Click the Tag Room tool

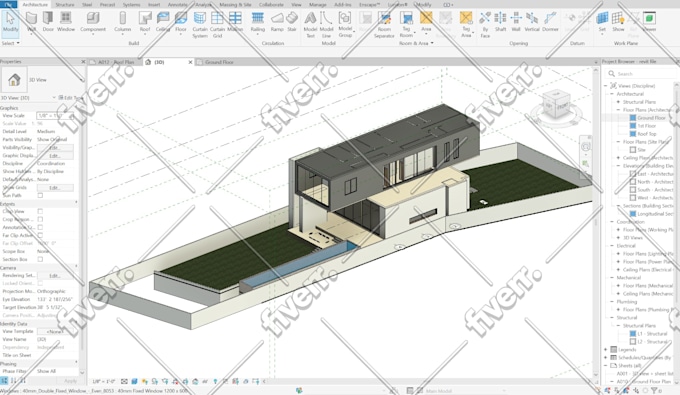click(x=406, y=25)
